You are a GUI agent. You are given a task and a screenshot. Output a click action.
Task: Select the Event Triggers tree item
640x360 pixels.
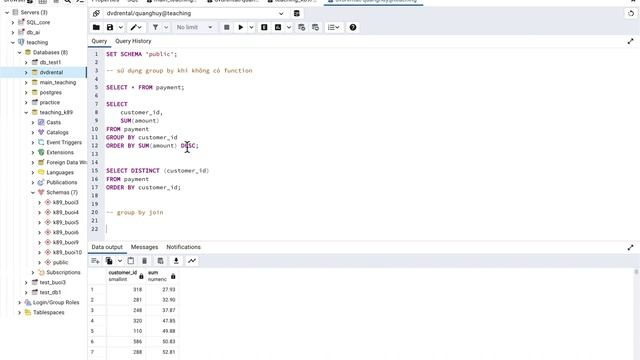pos(64,142)
